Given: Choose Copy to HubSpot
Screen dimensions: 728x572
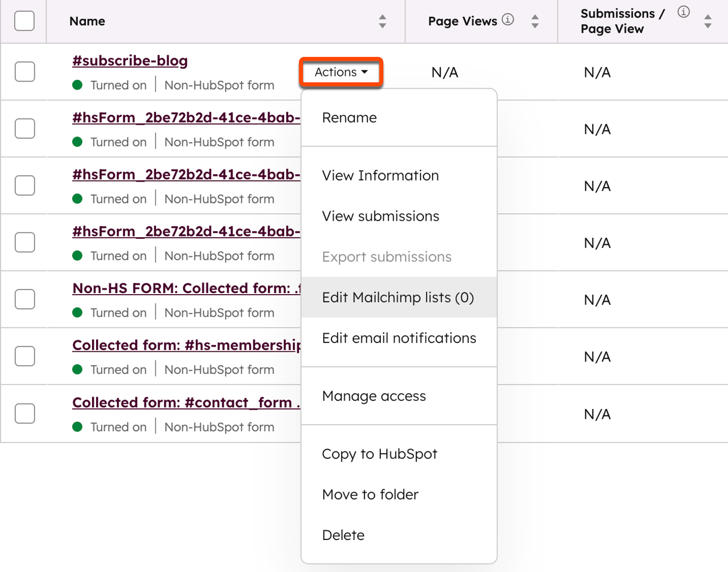Looking at the screenshot, I should point(380,454).
